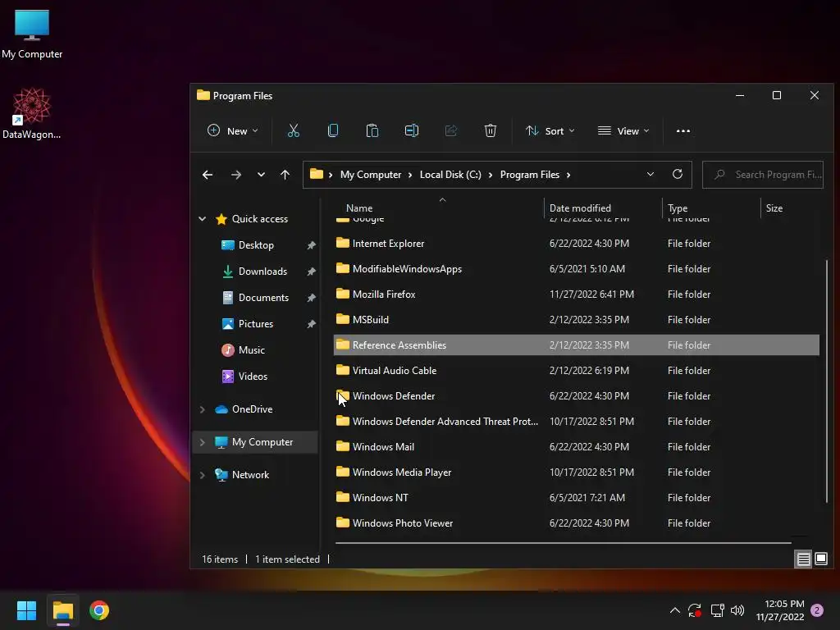The image size is (840, 630).
Task: Switch to large thumbnails view icon
Action: point(820,559)
